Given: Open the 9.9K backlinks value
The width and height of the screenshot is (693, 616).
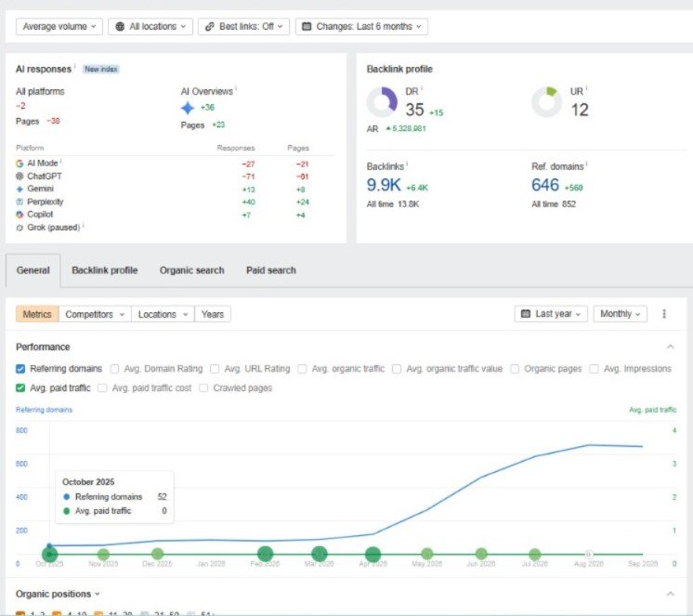Looking at the screenshot, I should (384, 185).
